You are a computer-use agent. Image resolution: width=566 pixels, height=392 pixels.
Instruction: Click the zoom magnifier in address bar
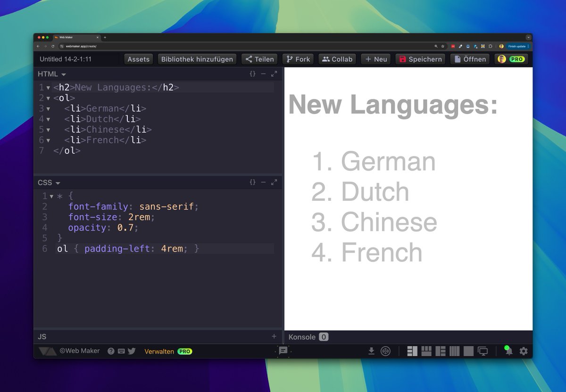pos(436,46)
